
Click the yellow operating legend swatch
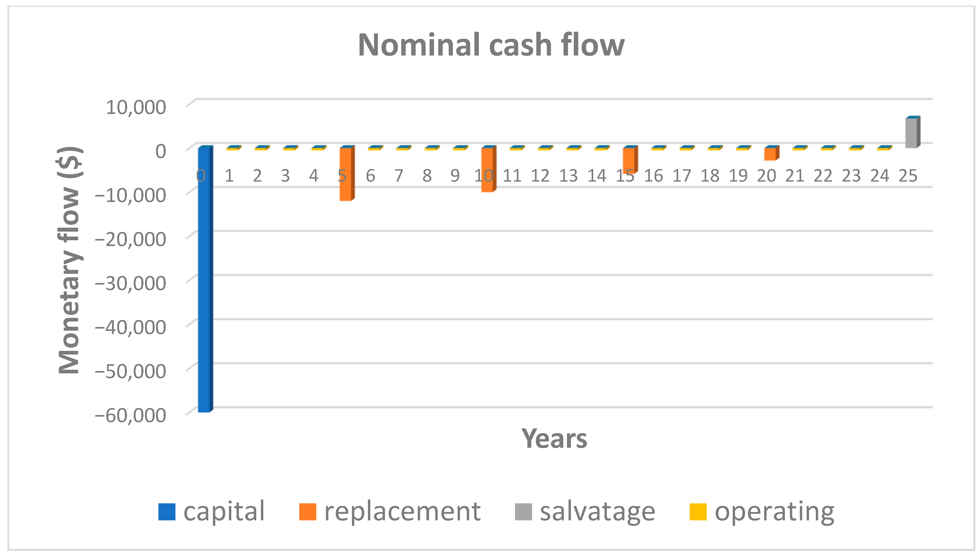pos(698,512)
